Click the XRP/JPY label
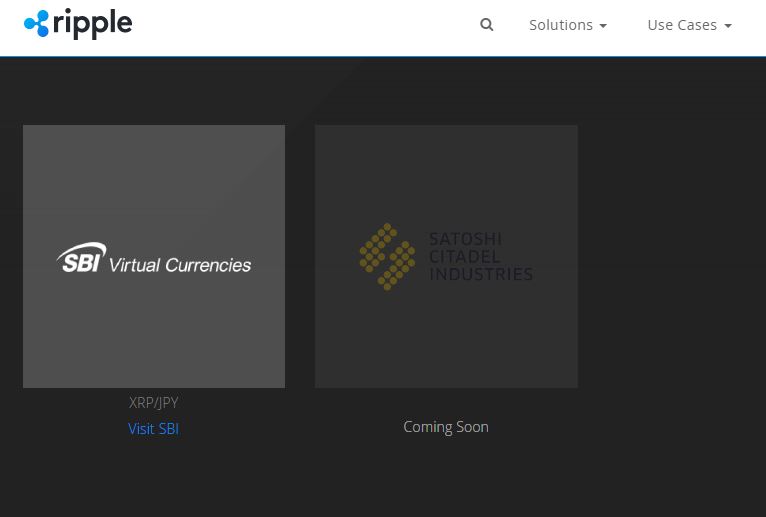 pyautogui.click(x=153, y=403)
